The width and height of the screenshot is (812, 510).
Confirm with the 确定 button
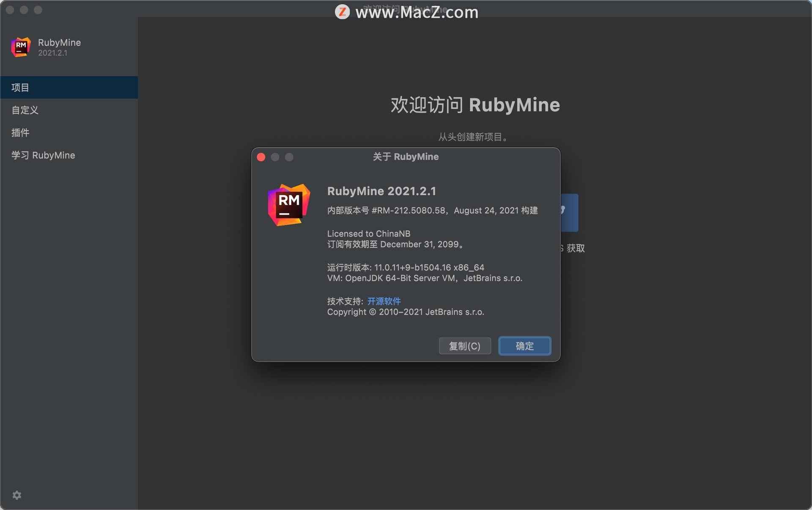525,346
